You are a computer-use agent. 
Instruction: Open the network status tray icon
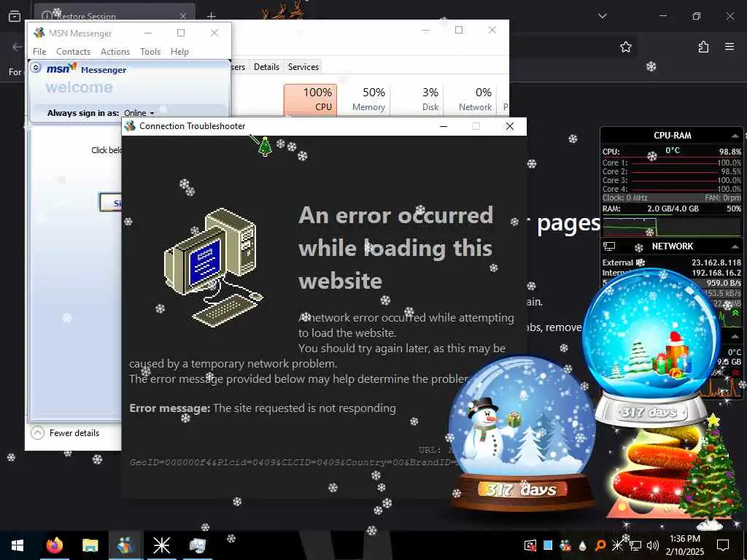click(x=635, y=545)
